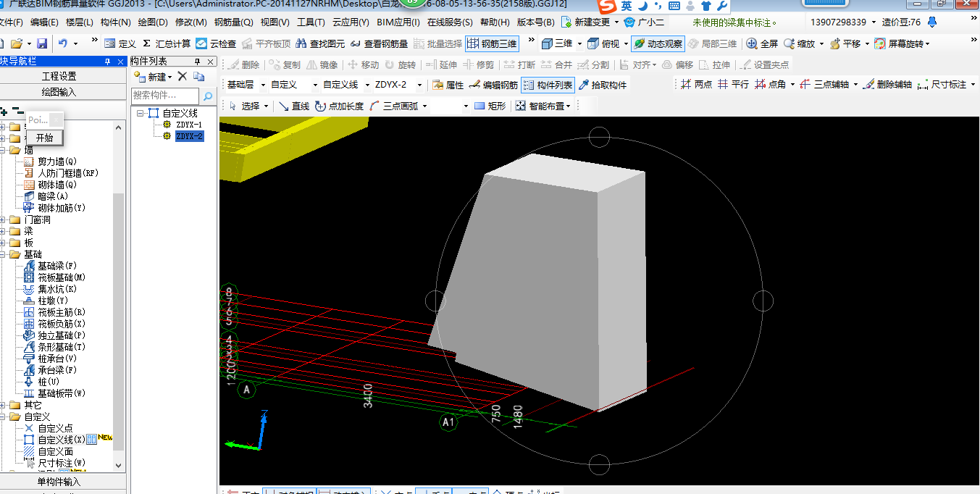This screenshot has height=494, width=980.
Task: Open 屏幕旋转 screen rotation menu
Action: coord(902,43)
